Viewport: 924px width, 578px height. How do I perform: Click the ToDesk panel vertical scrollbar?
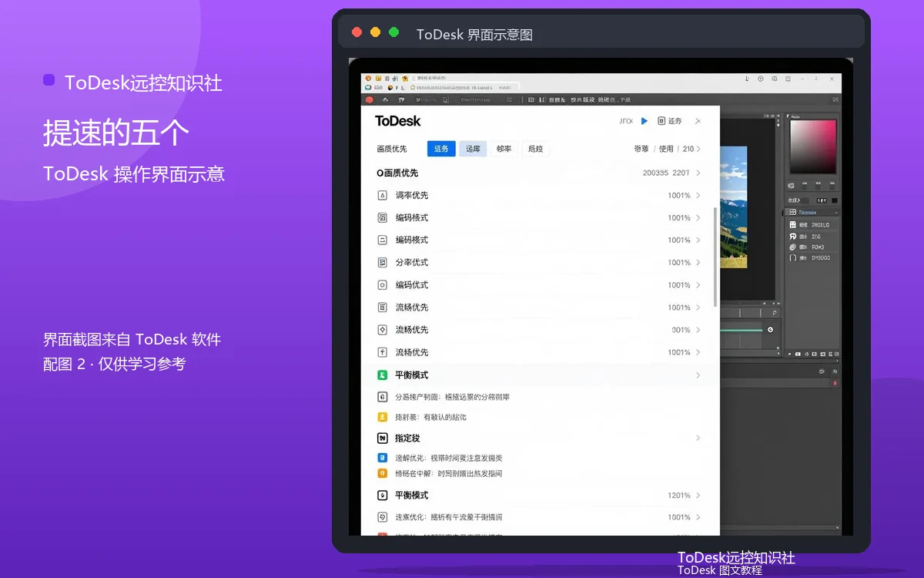(715, 257)
